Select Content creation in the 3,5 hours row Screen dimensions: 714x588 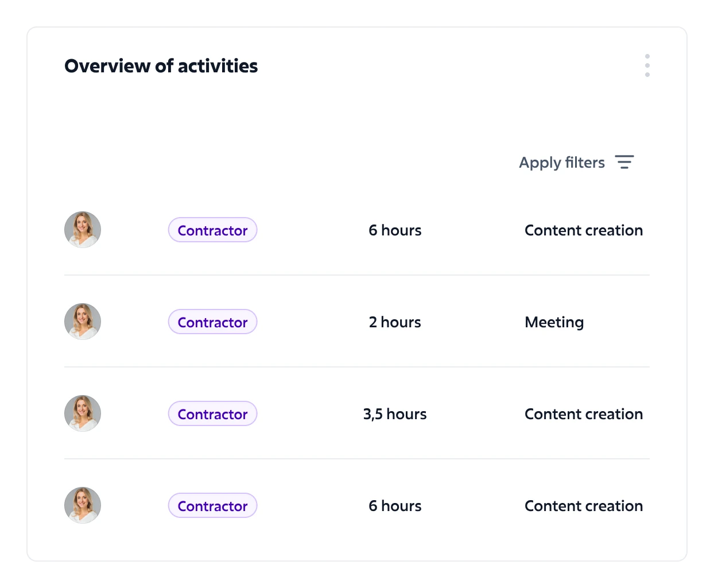(583, 414)
